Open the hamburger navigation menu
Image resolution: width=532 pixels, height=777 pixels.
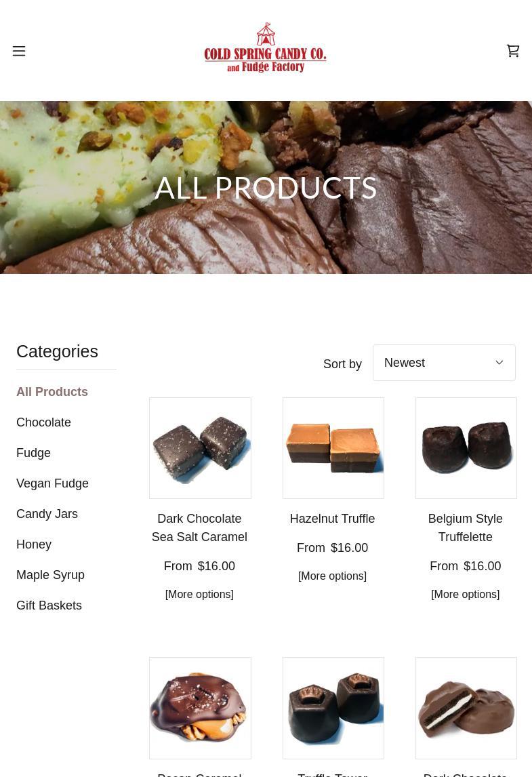pyautogui.click(x=19, y=51)
